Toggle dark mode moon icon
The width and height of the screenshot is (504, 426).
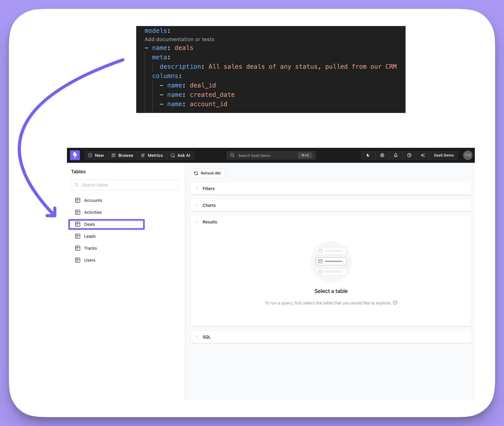point(368,155)
